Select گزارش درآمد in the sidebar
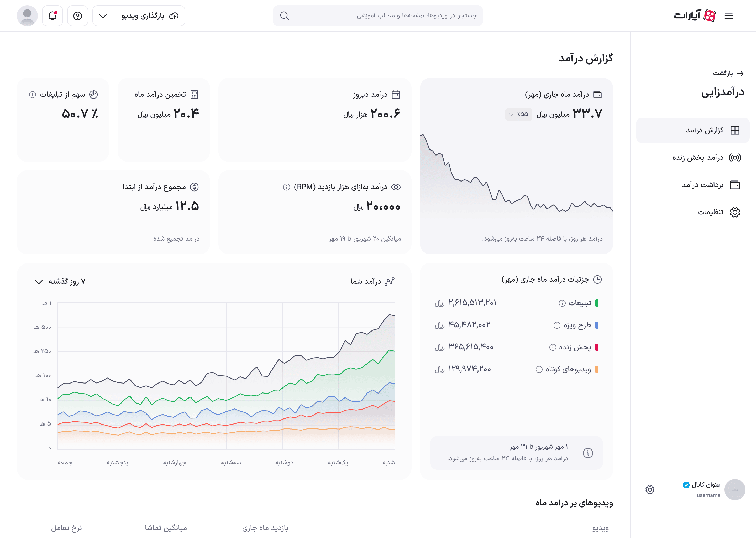The image size is (756, 538). (693, 130)
